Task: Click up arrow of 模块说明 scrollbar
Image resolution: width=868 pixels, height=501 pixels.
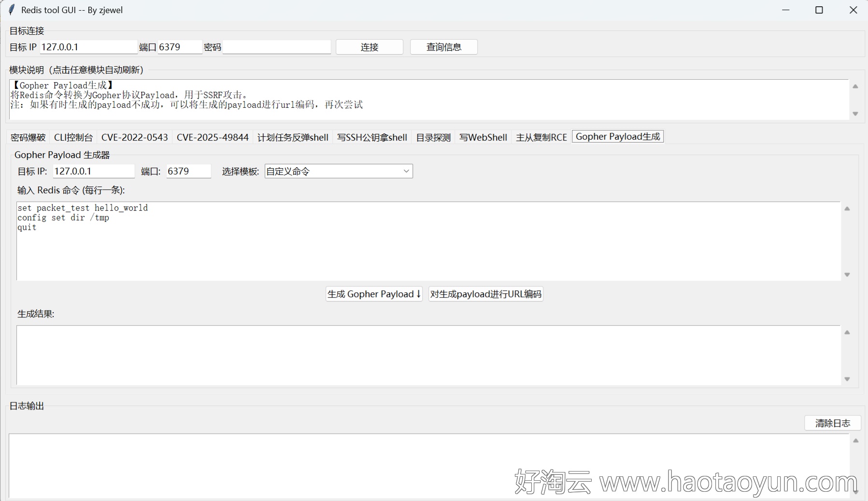Action: pos(855,86)
